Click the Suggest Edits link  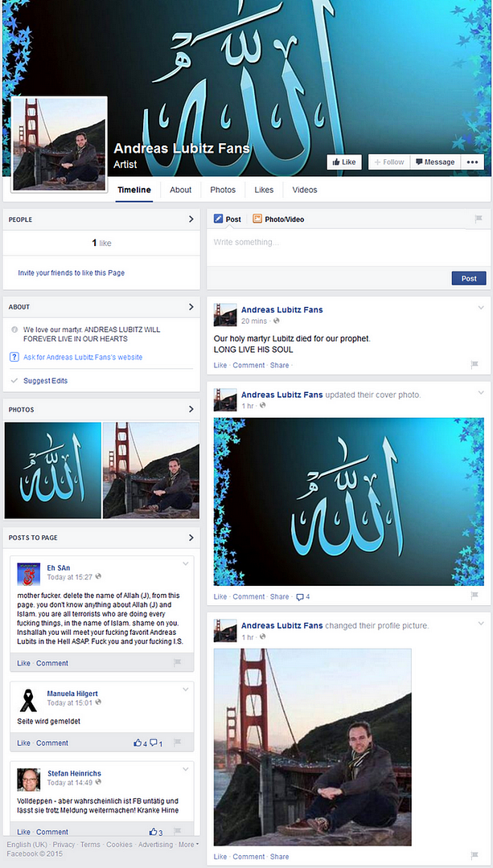coord(45,381)
